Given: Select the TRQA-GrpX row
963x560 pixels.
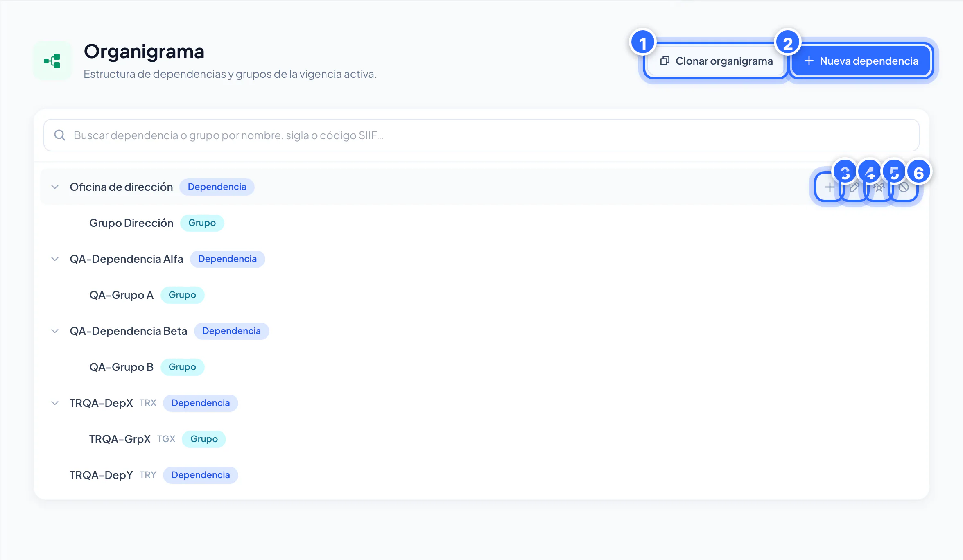Looking at the screenshot, I should [x=481, y=439].
